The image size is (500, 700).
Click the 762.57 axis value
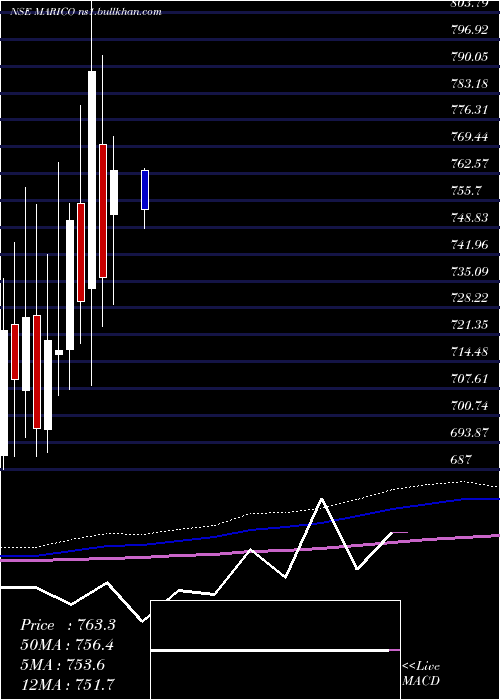[469, 164]
